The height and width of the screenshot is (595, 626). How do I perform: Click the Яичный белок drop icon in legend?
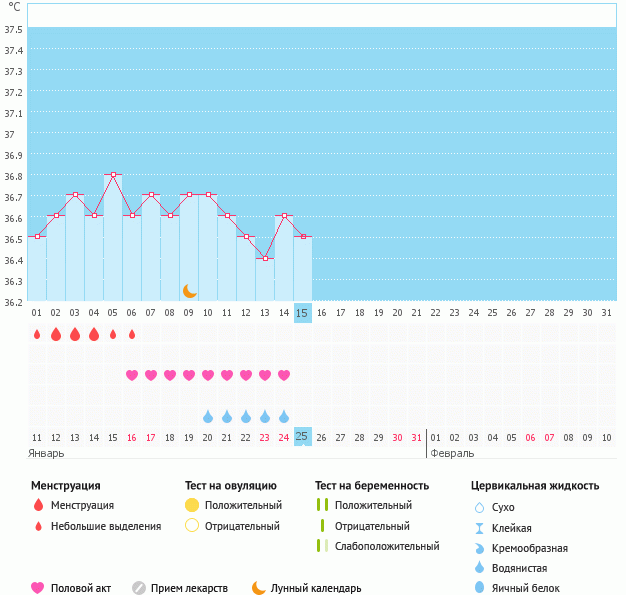(479, 588)
